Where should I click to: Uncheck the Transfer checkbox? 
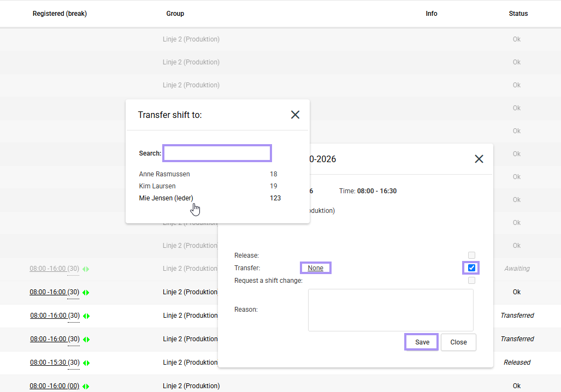coord(471,268)
